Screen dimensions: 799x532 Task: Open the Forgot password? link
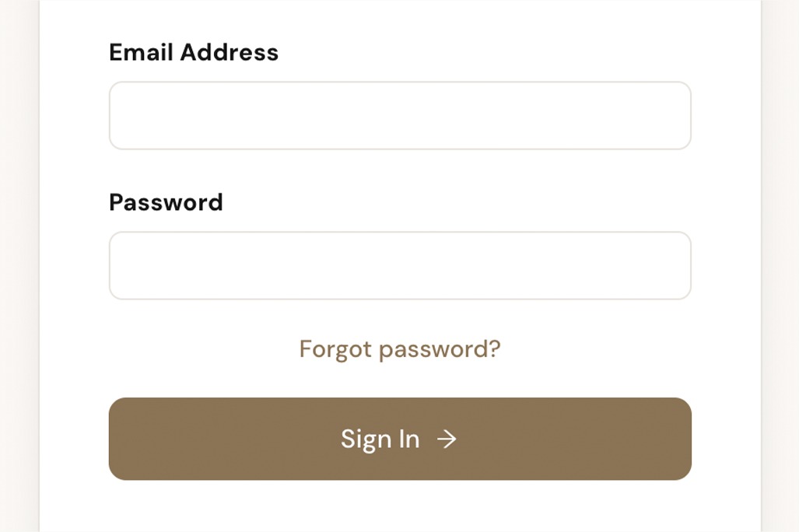tap(400, 349)
